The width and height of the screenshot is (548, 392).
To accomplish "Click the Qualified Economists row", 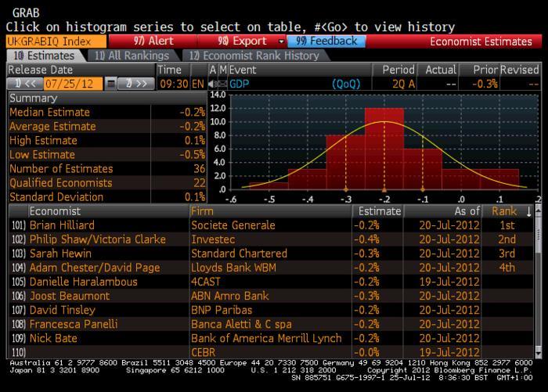I will click(107, 183).
